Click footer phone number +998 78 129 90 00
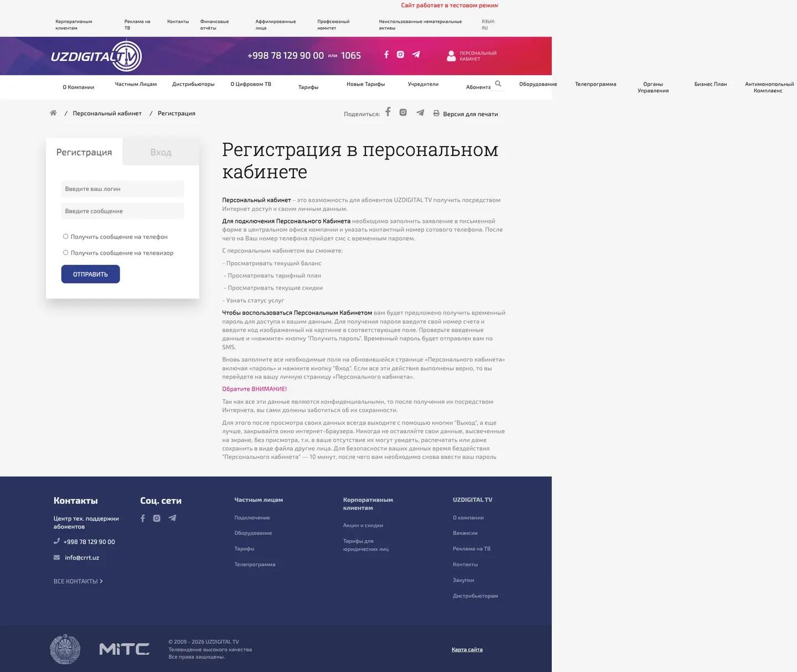 [x=89, y=542]
